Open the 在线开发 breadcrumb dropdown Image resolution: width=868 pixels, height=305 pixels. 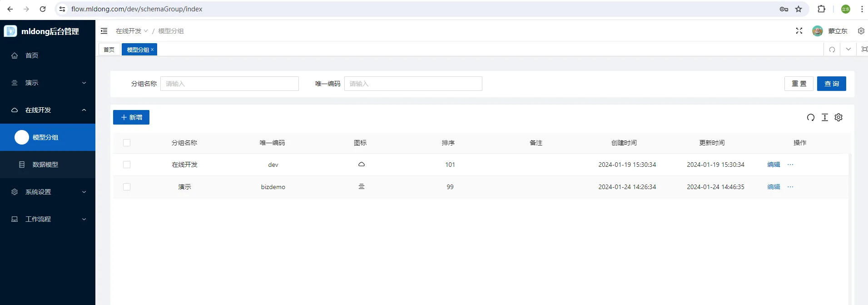pyautogui.click(x=132, y=31)
